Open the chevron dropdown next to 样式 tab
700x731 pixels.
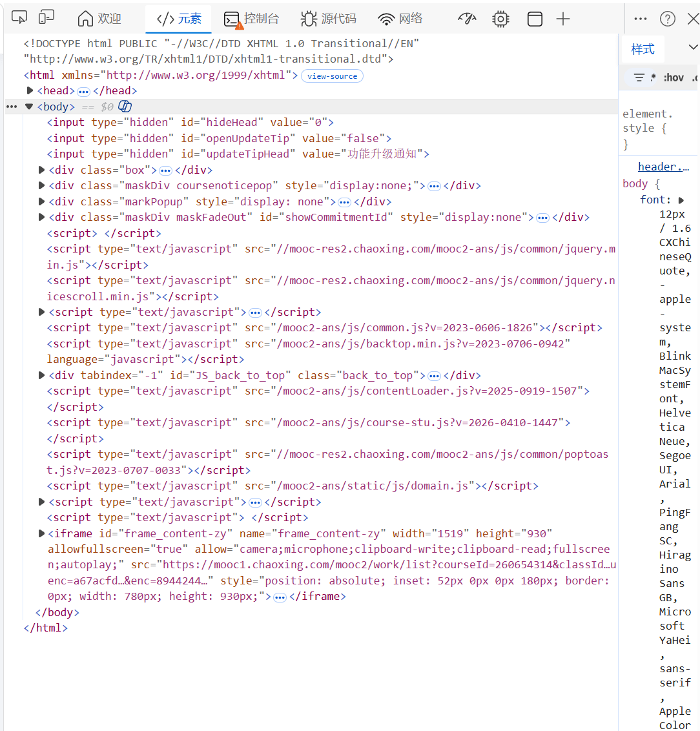[x=693, y=47]
